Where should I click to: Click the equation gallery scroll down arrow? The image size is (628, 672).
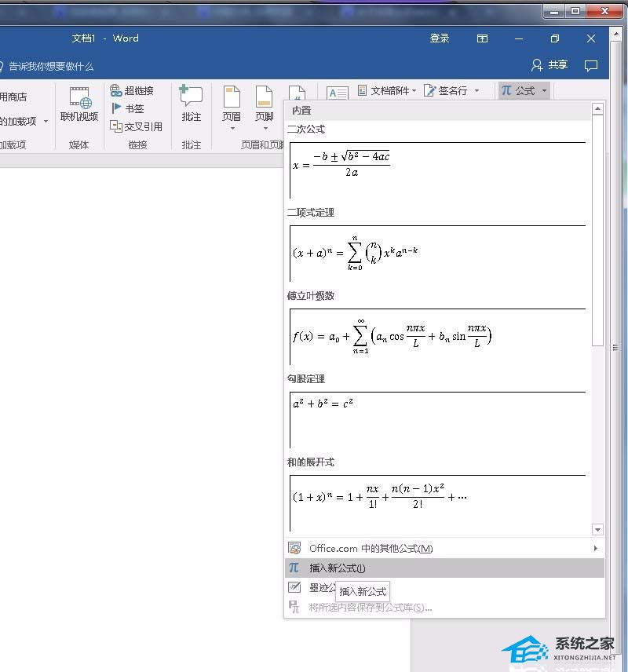click(597, 530)
